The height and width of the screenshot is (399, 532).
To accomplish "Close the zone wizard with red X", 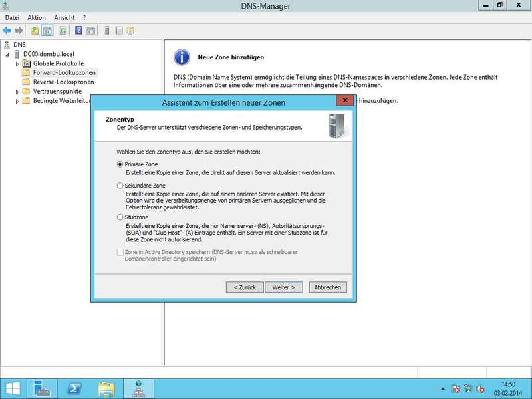I will tap(345, 100).
